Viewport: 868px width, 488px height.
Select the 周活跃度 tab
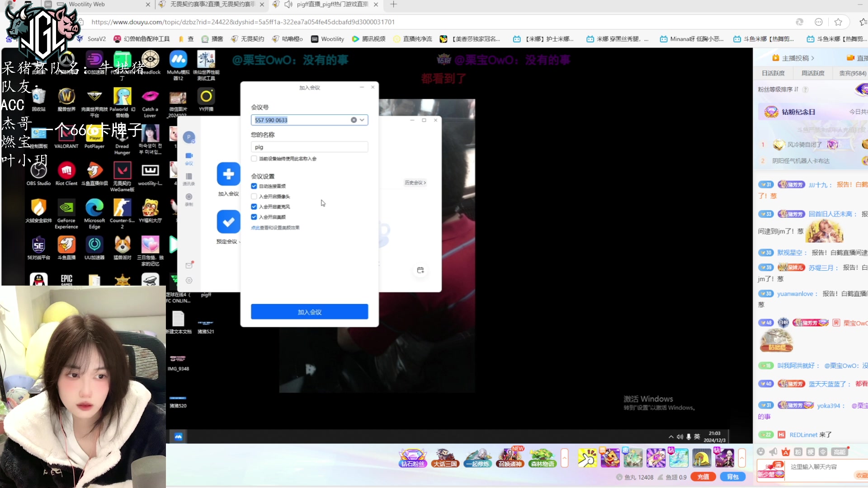click(813, 73)
